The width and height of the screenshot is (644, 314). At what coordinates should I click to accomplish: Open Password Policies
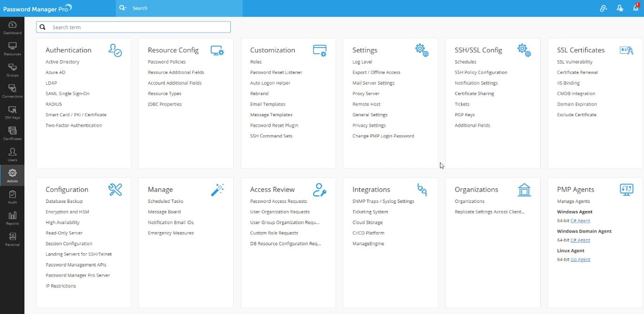167,62
